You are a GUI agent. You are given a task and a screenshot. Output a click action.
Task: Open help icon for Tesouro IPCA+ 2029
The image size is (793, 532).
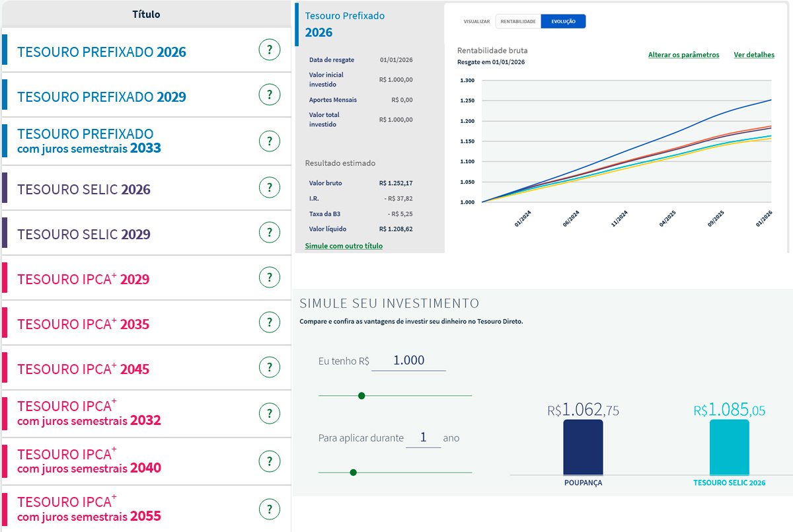pos(269,278)
